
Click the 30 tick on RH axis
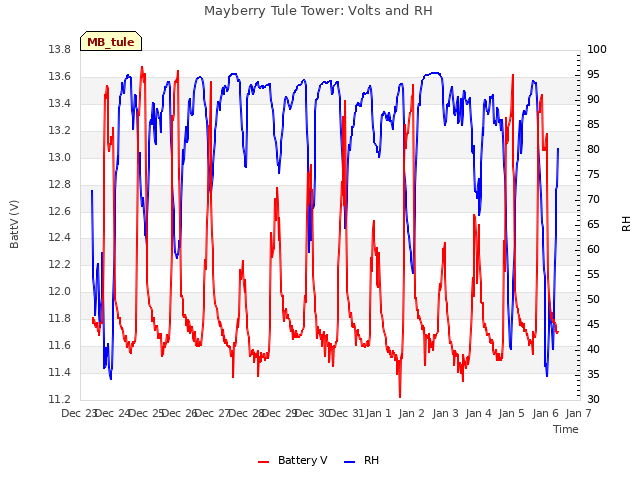pyautogui.click(x=593, y=399)
